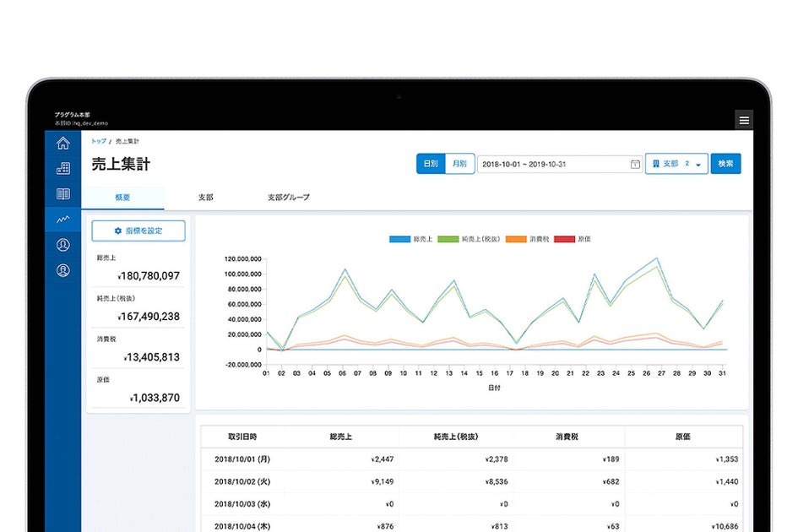The height and width of the screenshot is (532, 798).
Task: Click the 総売上 table column header
Action: tap(340, 437)
